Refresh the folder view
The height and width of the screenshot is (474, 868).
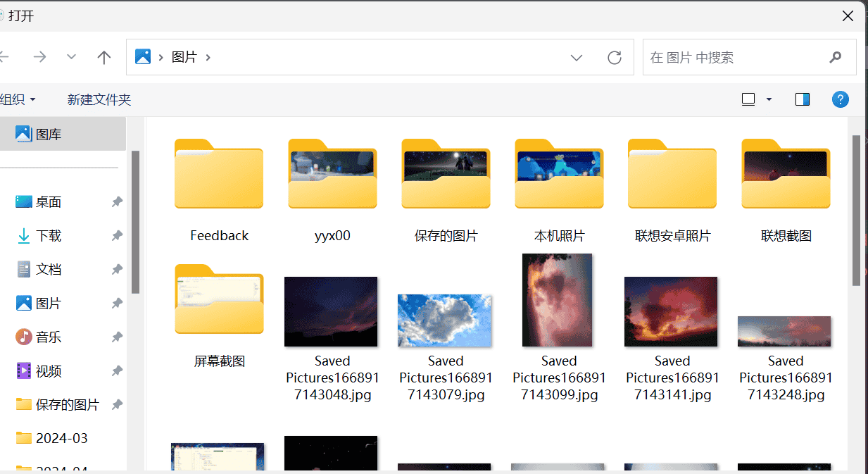coord(614,57)
